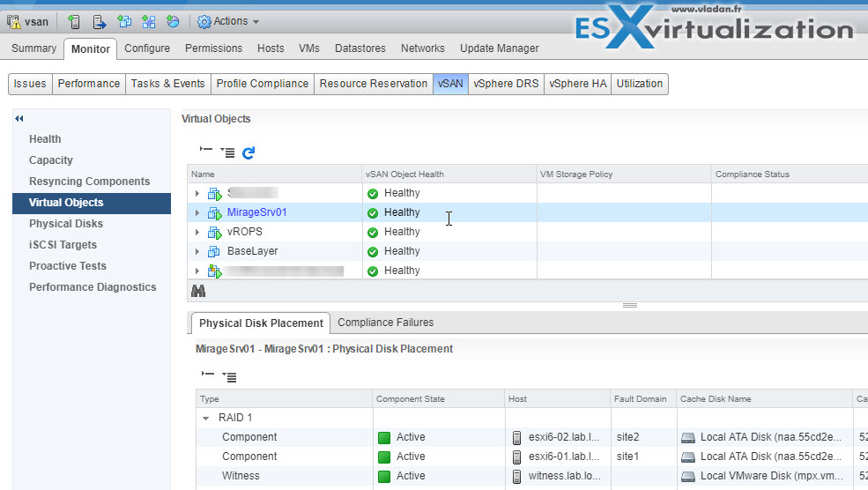Click the vROPS VM icon
Image resolution: width=868 pixels, height=490 pixels.
[214, 233]
